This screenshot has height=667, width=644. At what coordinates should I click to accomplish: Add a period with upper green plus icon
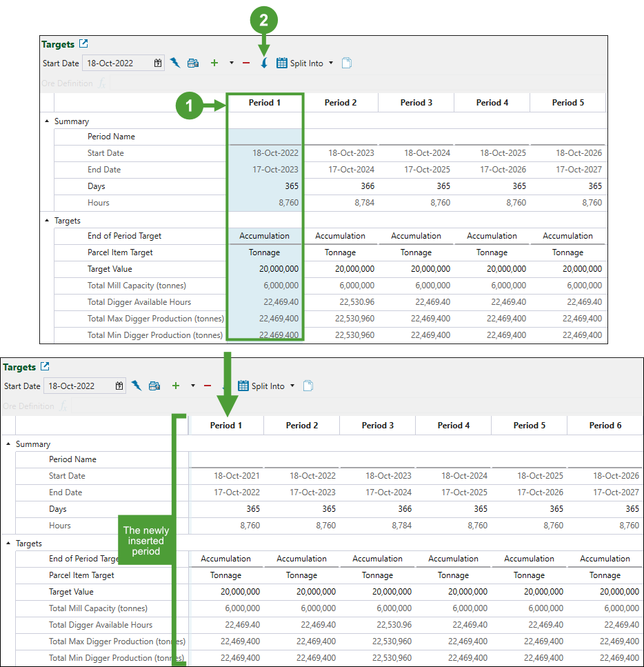[x=214, y=63]
